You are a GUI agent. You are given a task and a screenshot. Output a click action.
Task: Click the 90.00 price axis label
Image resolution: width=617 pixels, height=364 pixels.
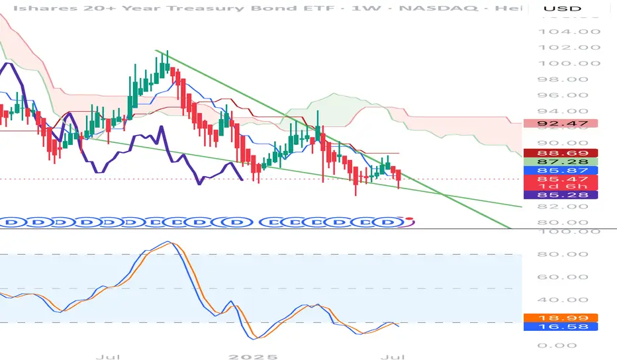[x=563, y=143]
